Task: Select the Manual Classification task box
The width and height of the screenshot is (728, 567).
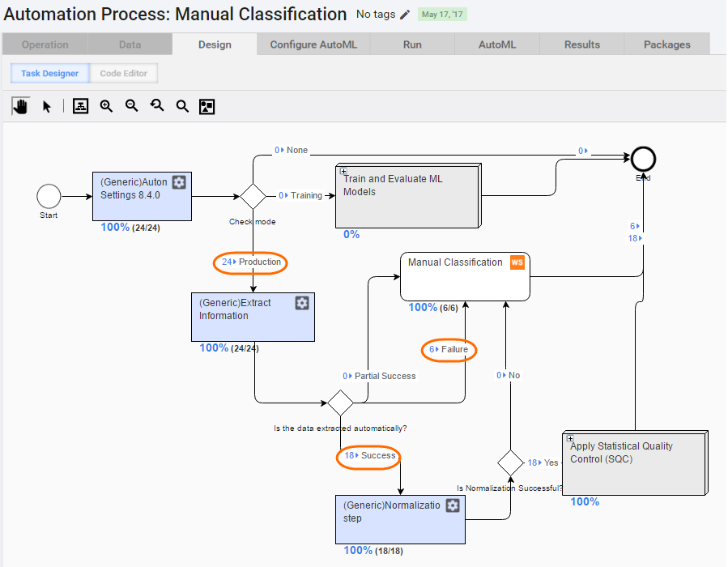Action: (465, 277)
